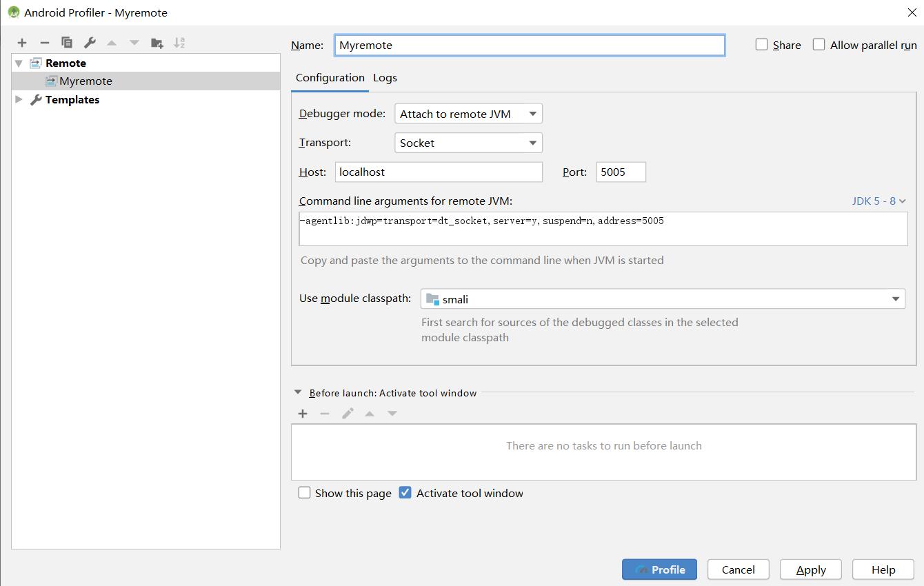Click the 'There are no tasks to run' text
The height and width of the screenshot is (586, 924).
pos(604,446)
